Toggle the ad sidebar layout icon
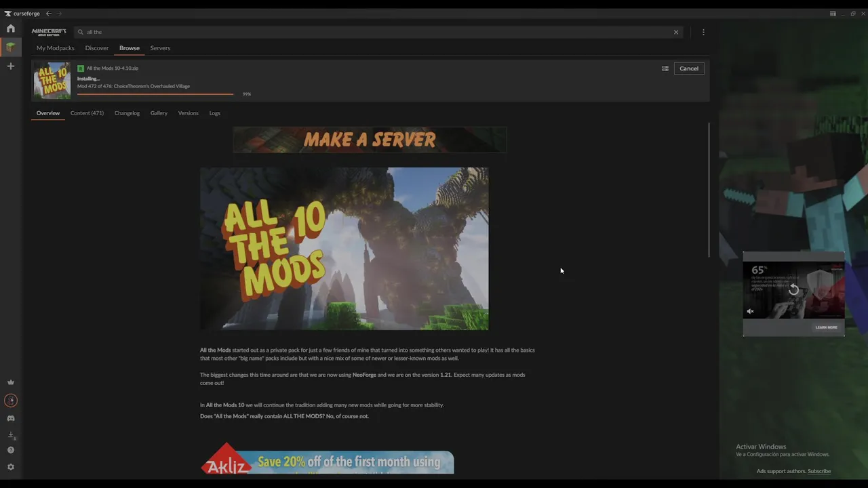Viewport: 868px width, 488px height. [833, 14]
